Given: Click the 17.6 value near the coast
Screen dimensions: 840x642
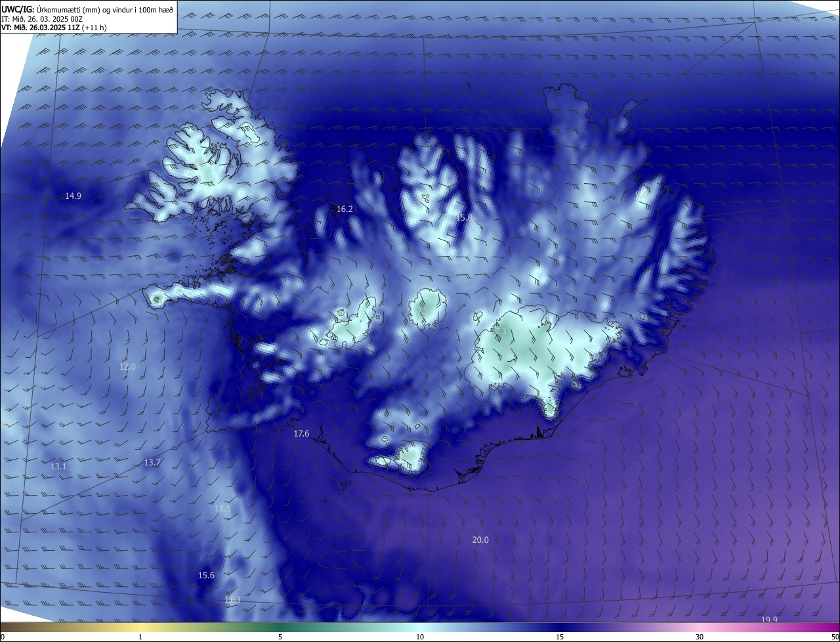Looking at the screenshot, I should click(x=301, y=433).
